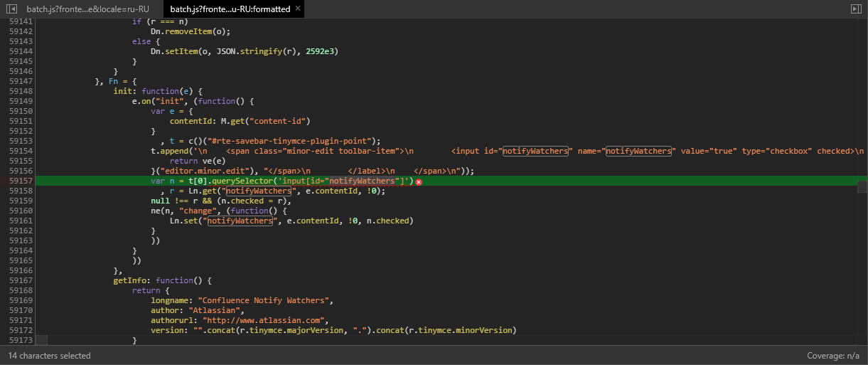Click the "Atlassian" author string
The image size is (868, 365).
point(215,310)
